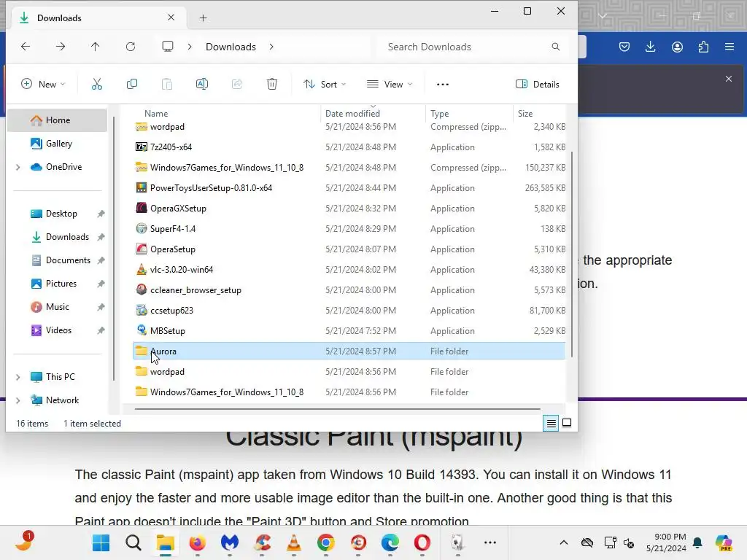This screenshot has height=560, width=747.
Task: Click the Delete trash icon
Action: pyautogui.click(x=272, y=85)
